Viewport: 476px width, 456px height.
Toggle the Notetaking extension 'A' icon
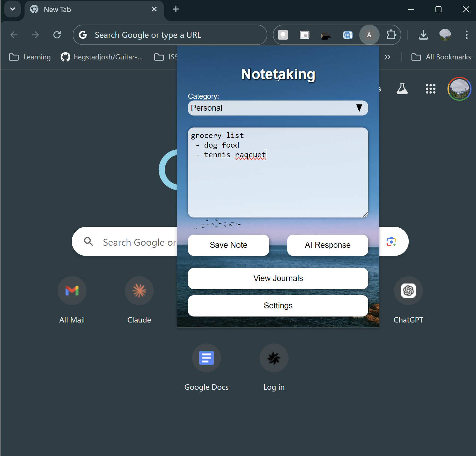point(369,35)
